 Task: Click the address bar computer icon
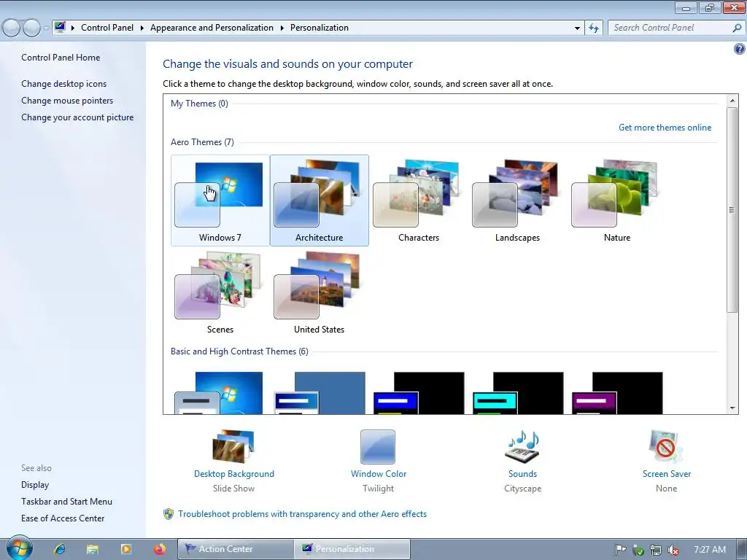point(60,27)
